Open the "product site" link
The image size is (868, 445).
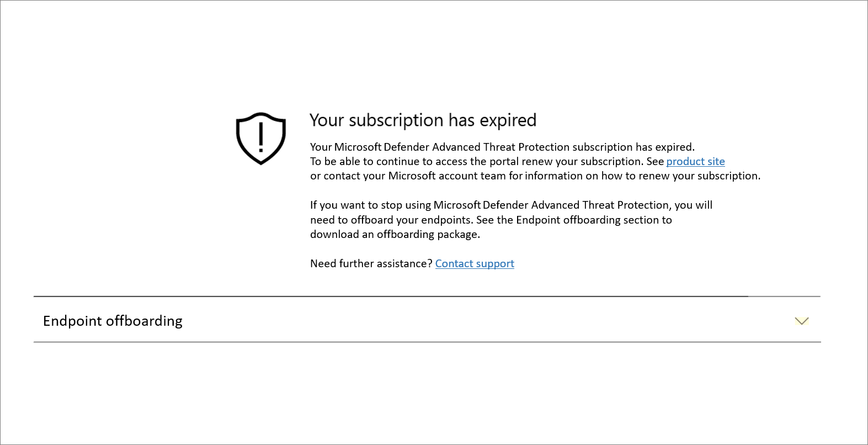695,162
